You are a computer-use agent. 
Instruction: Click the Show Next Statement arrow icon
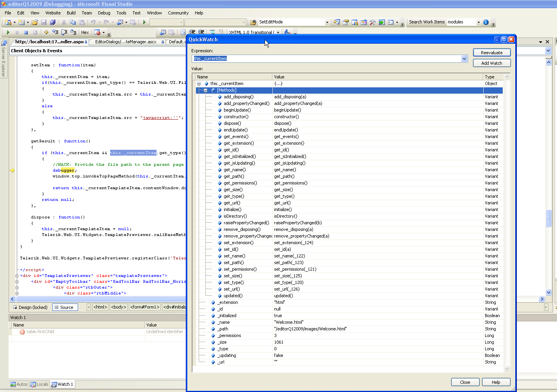click(x=46, y=32)
